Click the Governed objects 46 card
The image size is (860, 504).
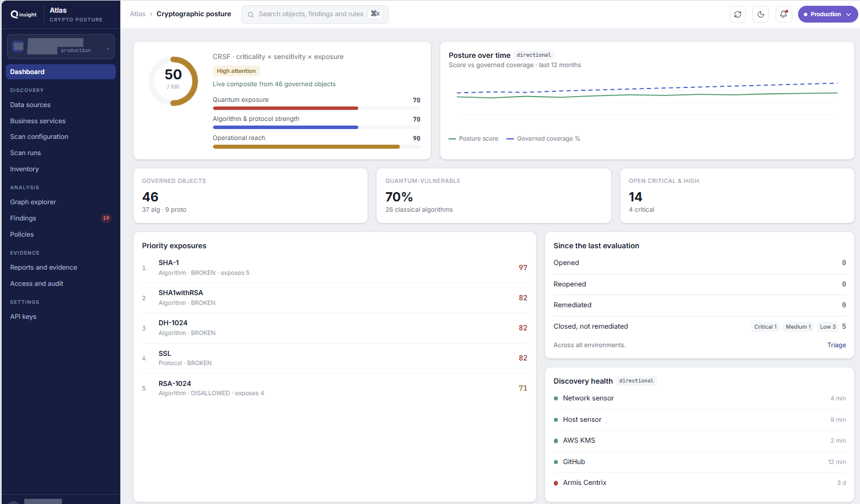tap(251, 196)
